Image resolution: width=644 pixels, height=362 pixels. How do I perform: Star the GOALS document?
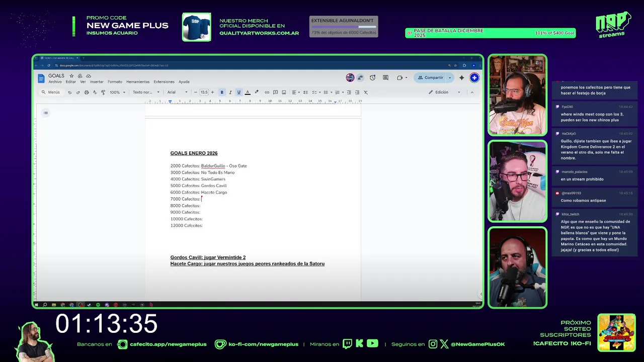coord(71,76)
